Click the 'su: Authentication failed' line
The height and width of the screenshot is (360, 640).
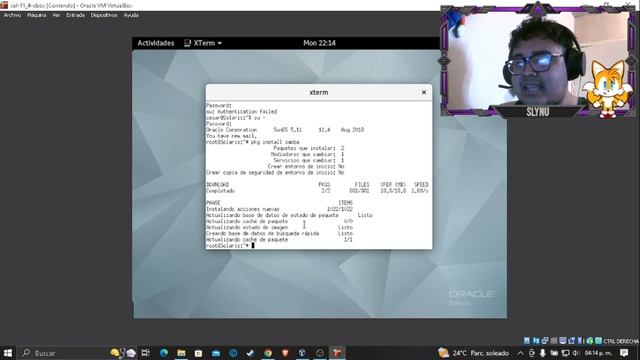click(x=242, y=111)
